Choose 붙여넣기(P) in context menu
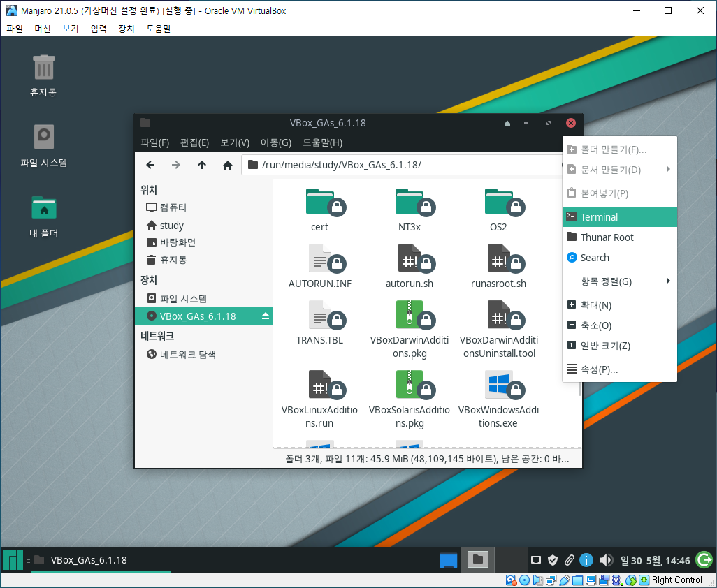Viewport: 717px width, 588px height. (x=620, y=193)
